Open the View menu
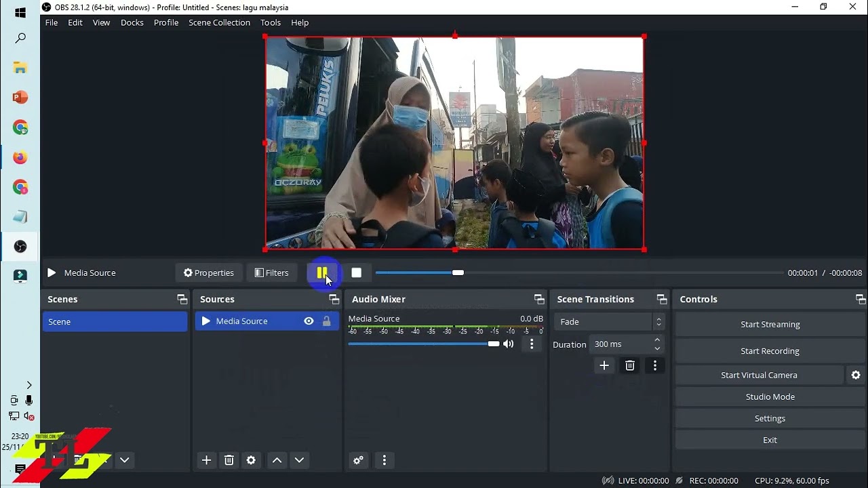868x488 pixels. pyautogui.click(x=101, y=22)
